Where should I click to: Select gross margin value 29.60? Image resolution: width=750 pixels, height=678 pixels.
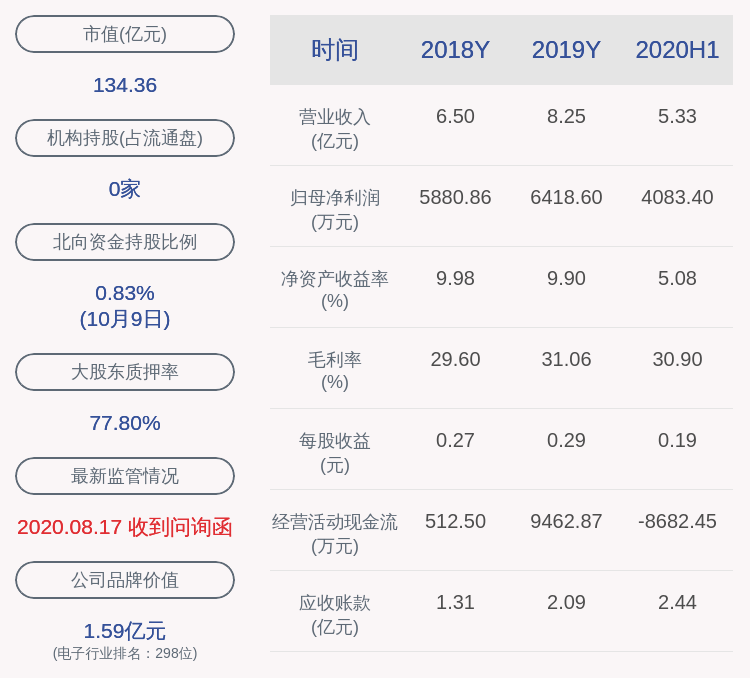click(x=455, y=359)
